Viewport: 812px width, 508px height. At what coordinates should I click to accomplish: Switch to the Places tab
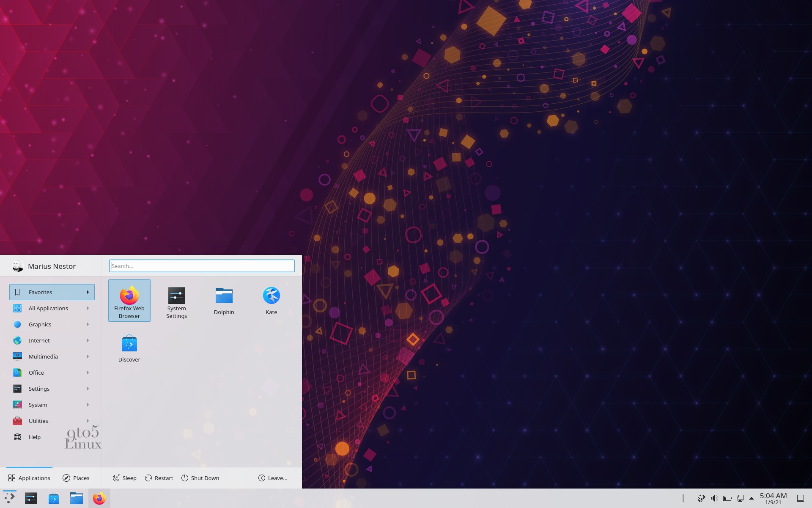tap(76, 478)
